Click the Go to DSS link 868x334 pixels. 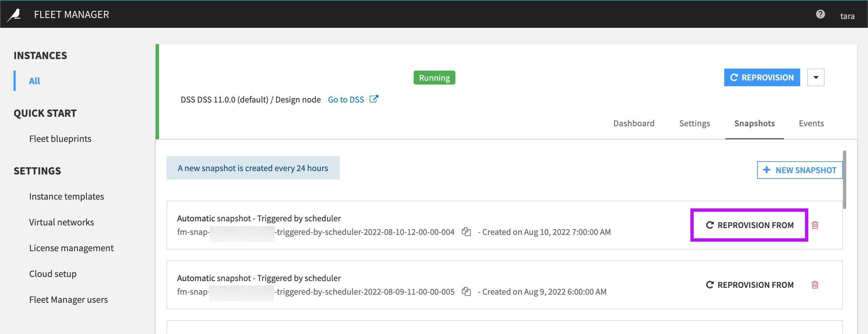click(x=346, y=99)
